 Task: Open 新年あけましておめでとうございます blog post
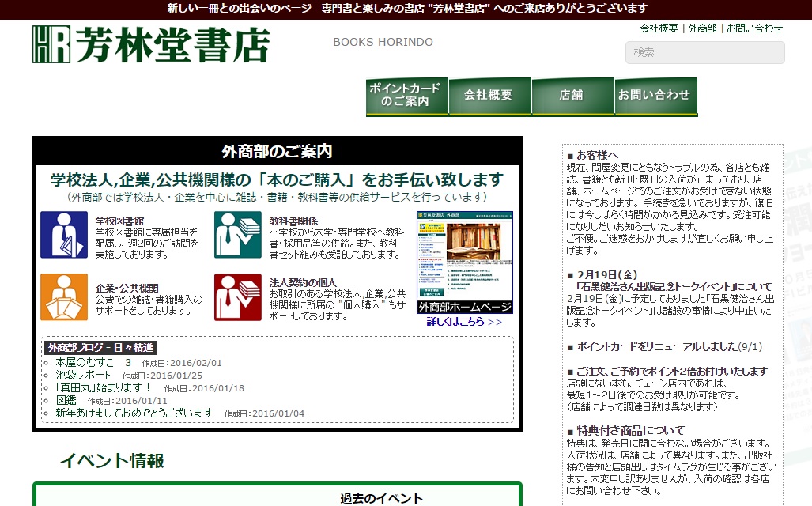(x=134, y=413)
